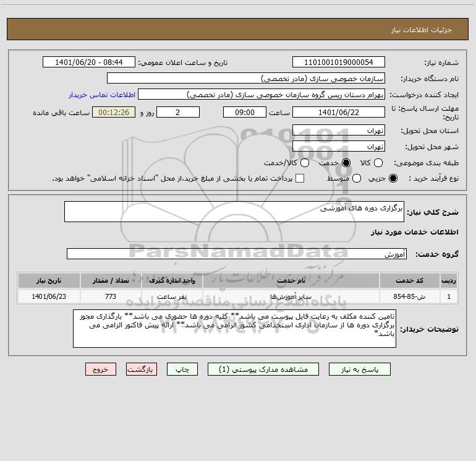Select the کالا/خدمت radio option
Screen dimensions: 476x461
[x=305, y=163]
